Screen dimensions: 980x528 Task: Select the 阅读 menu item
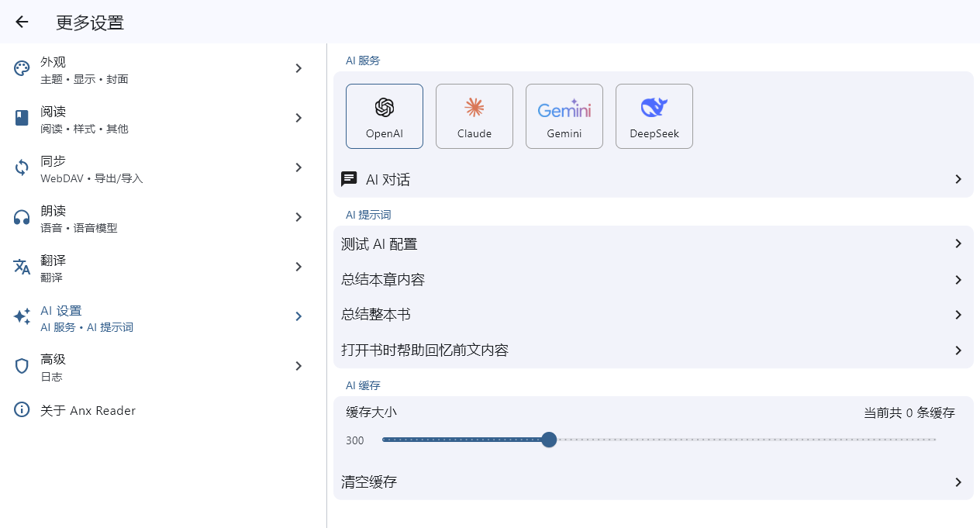[163, 118]
